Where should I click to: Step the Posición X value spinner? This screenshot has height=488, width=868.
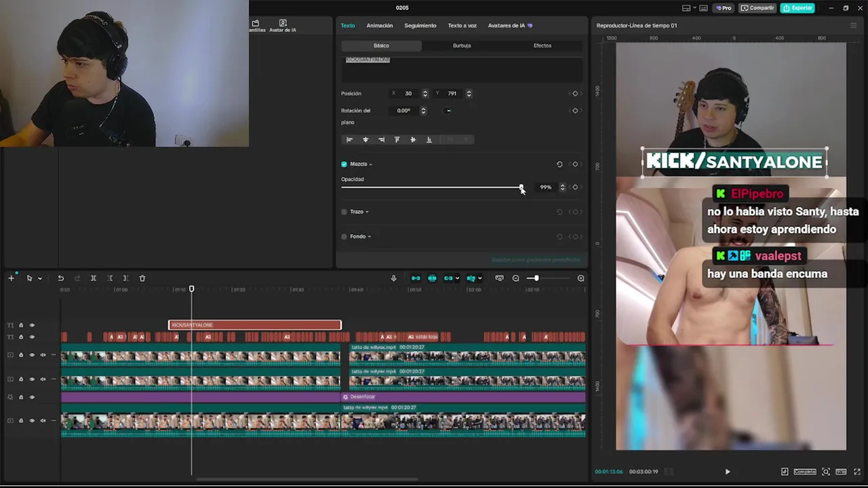pyautogui.click(x=425, y=94)
